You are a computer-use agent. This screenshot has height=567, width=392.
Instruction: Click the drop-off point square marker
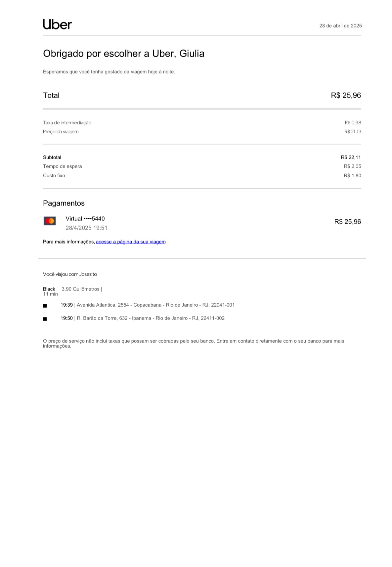click(x=45, y=319)
